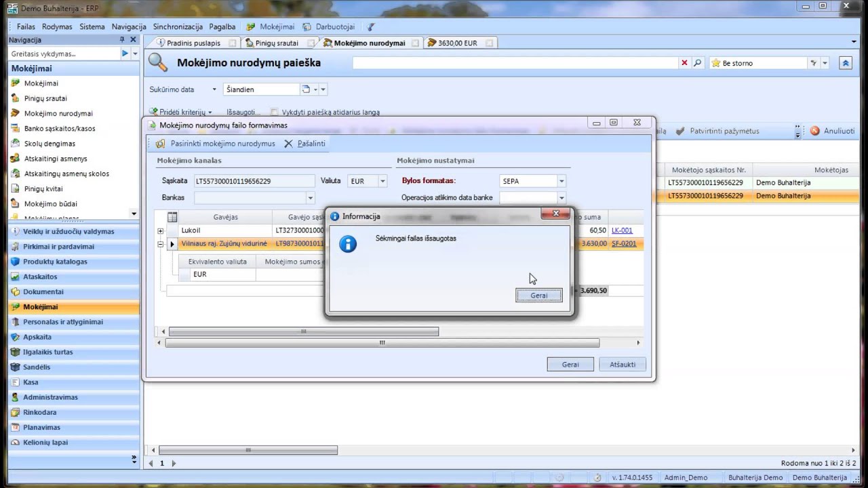Switch to Pradinis puslapis tab
Viewport: 868px width, 488px height.
tap(193, 43)
